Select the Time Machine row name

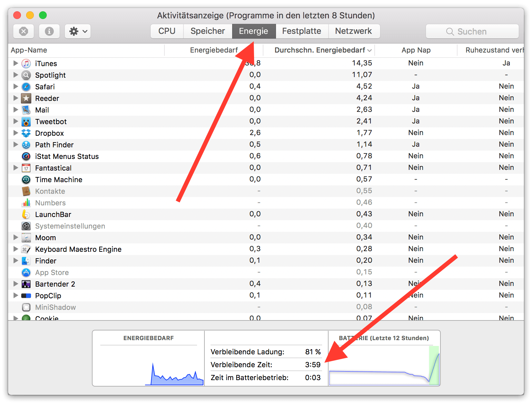click(59, 180)
